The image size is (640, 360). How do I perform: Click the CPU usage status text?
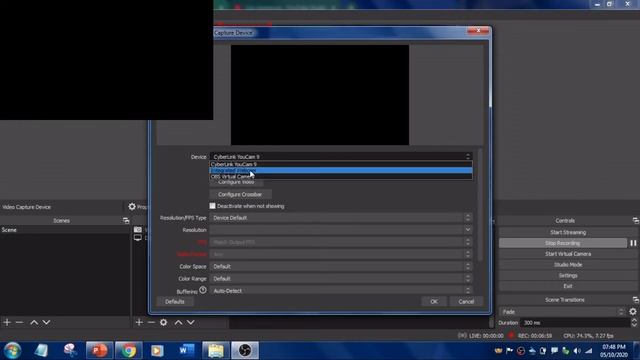588,336
